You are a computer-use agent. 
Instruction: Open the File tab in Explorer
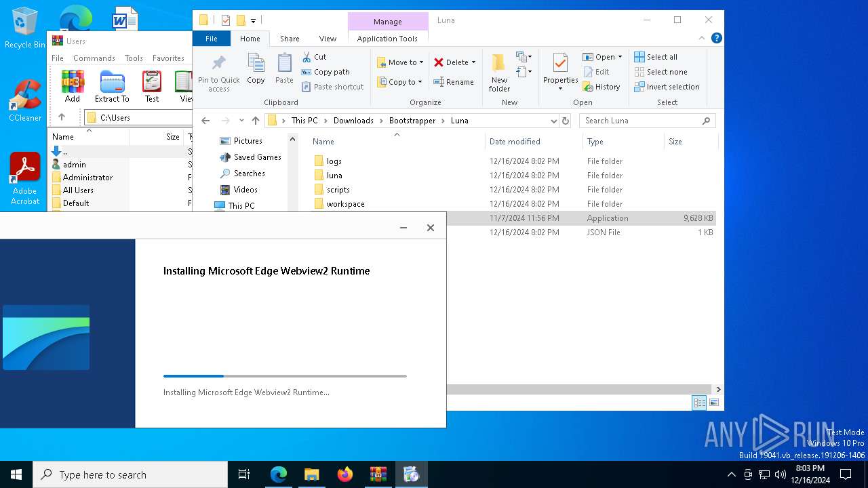coord(212,39)
